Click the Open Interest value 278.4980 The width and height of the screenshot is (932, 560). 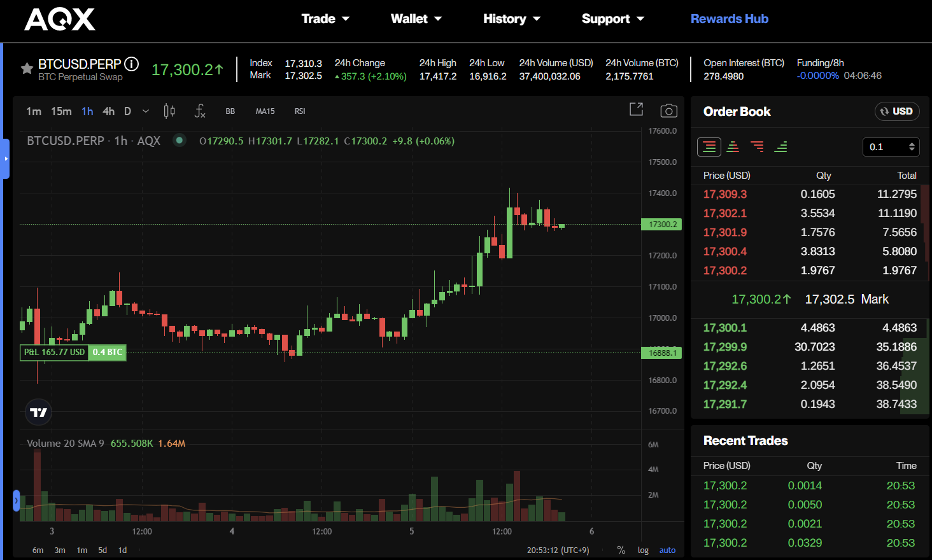tap(724, 76)
